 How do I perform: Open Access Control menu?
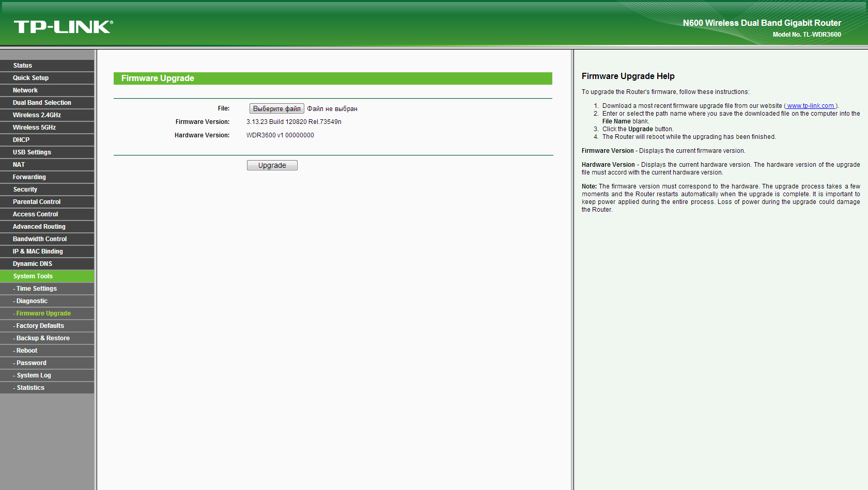pos(47,214)
